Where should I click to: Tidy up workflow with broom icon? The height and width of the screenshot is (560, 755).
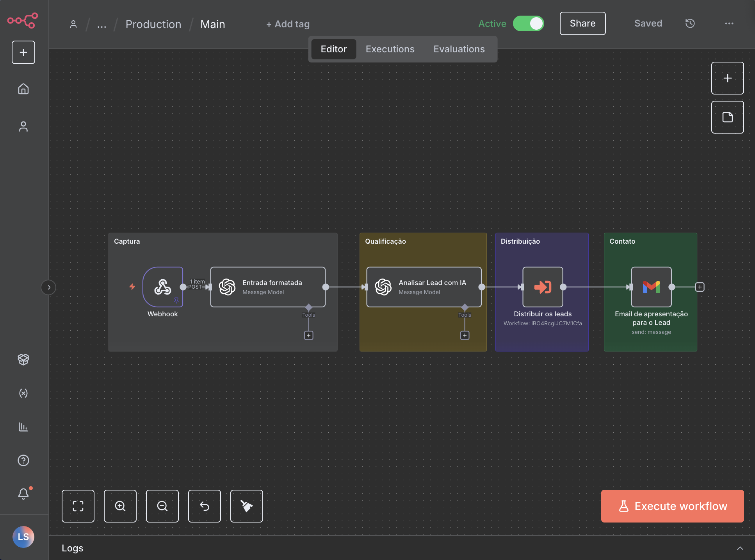click(247, 506)
